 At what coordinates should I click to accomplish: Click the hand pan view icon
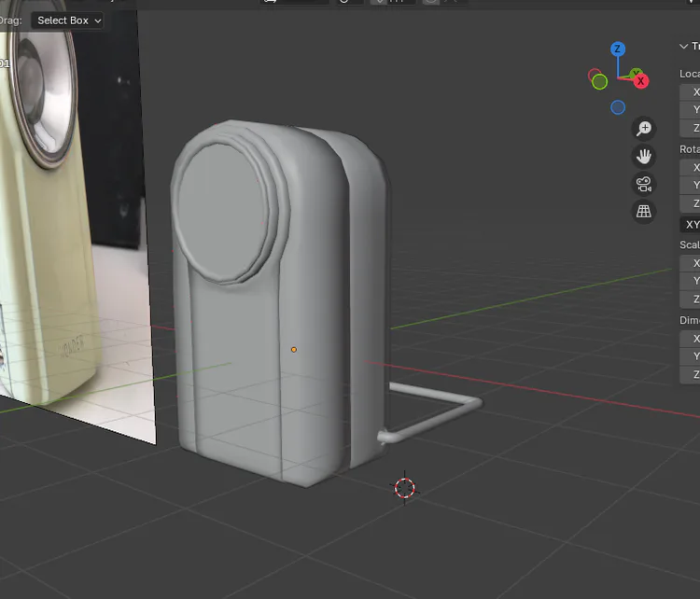point(644,156)
